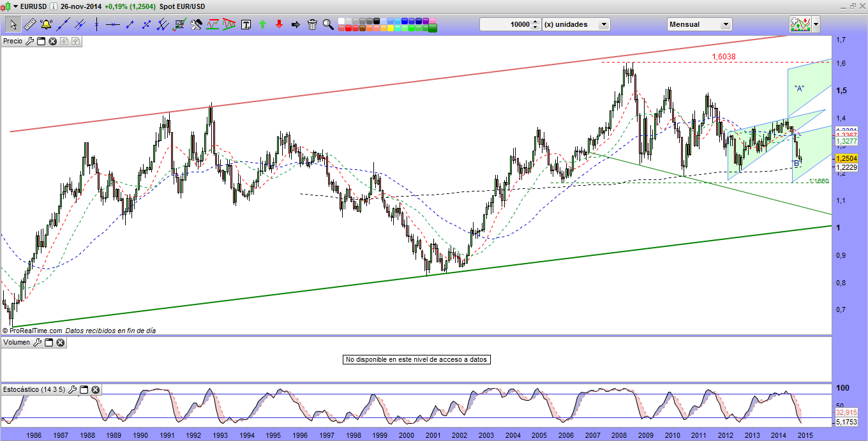Choose the vertical line drawing tool

96,25
